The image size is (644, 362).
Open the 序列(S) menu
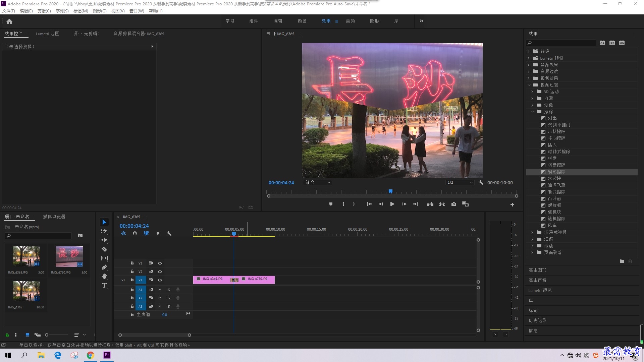tap(62, 11)
